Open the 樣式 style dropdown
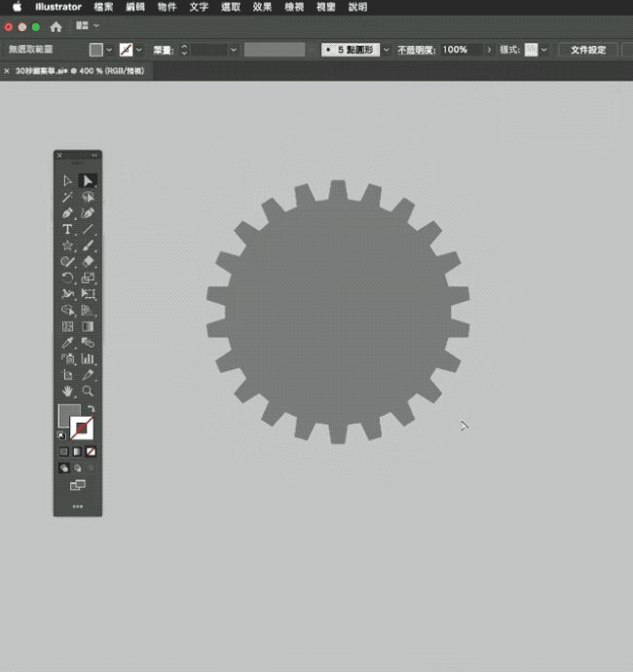The image size is (633, 672). click(543, 49)
